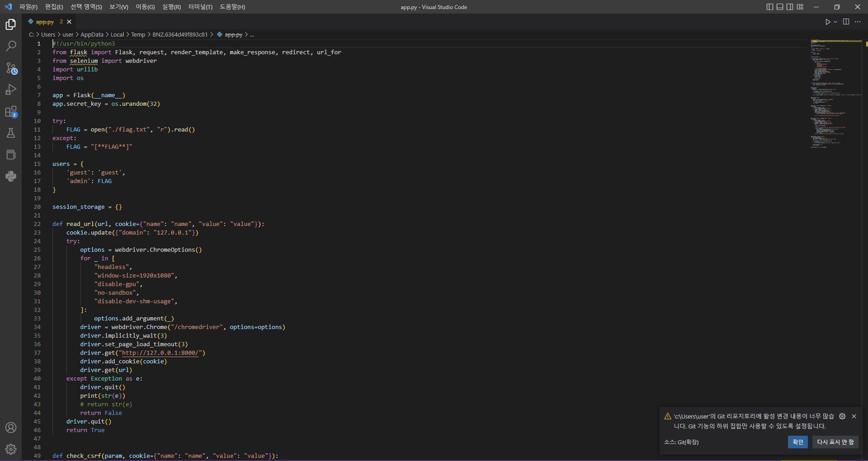Open notification settings gear
The height and width of the screenshot is (461, 868).
[842, 416]
